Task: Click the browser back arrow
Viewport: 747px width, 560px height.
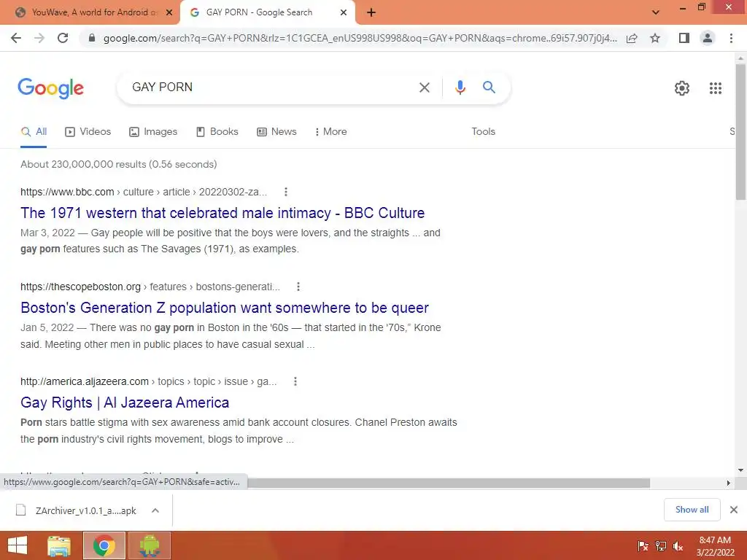Action: (x=16, y=38)
